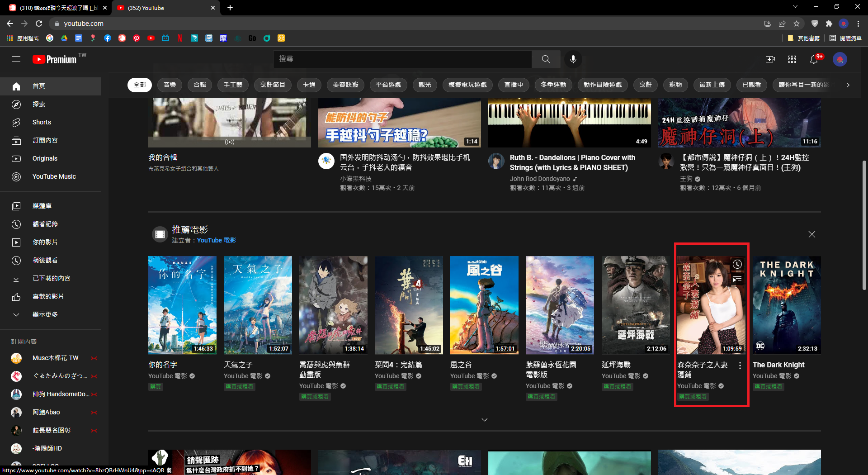Open notifications bell

814,59
